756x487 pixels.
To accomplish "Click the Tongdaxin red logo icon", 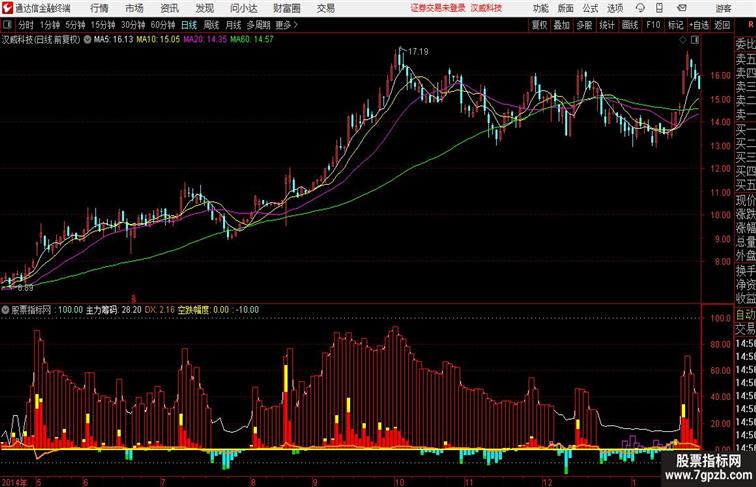I will point(7,8).
